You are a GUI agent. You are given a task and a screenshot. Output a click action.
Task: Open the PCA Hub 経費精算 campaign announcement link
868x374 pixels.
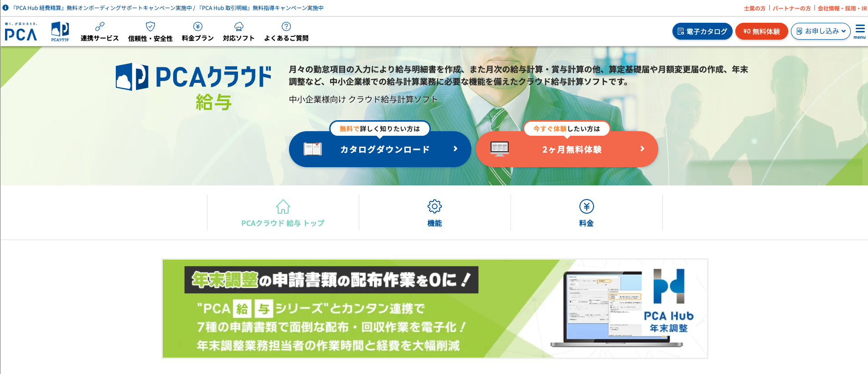point(102,8)
